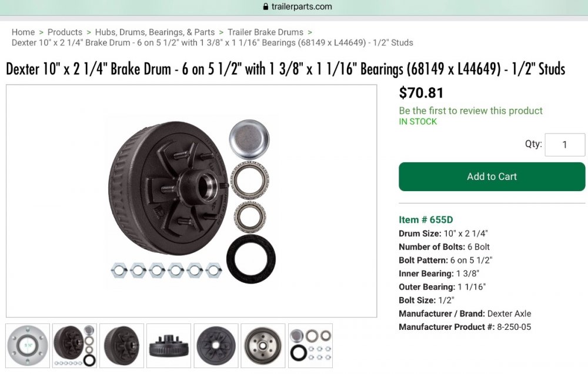Screen dimensions: 588x374
Task: Click the main brake drum product image
Action: 191,201
